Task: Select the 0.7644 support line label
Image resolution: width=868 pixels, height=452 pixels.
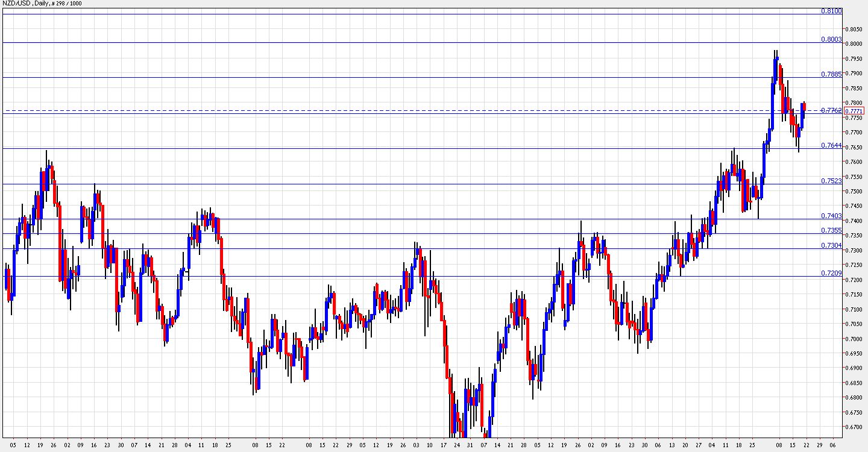Action: pyautogui.click(x=831, y=145)
